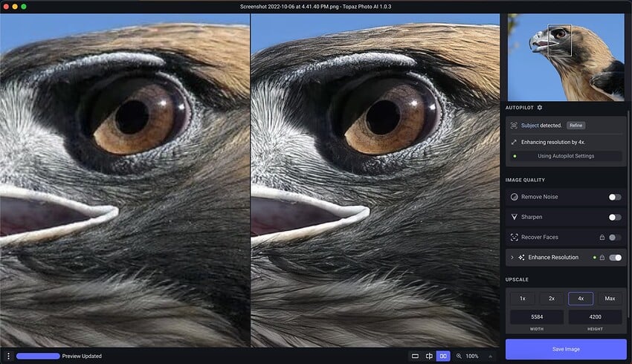This screenshot has height=364, width=632.
Task: Click the Enhance Resolution label
Action: pos(553,257)
